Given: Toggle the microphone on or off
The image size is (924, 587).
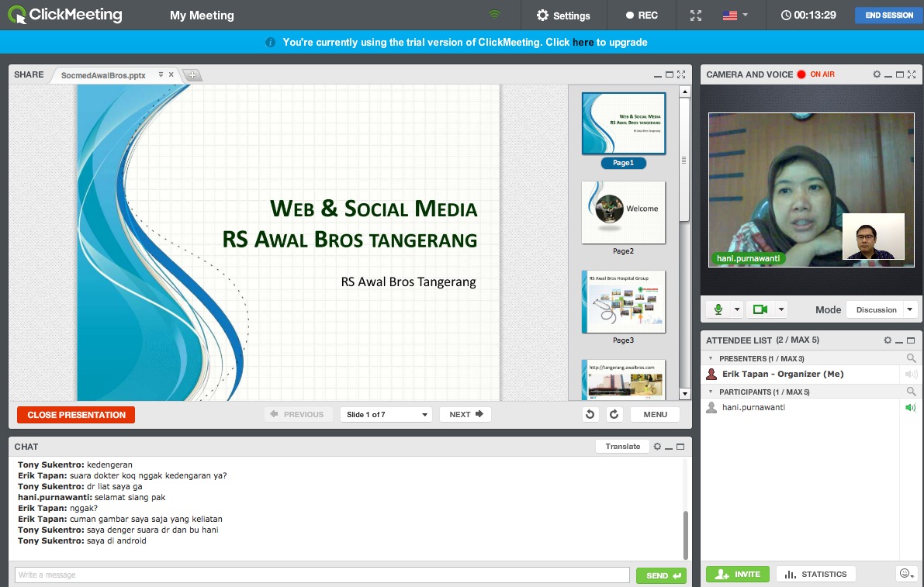Looking at the screenshot, I should coord(718,309).
